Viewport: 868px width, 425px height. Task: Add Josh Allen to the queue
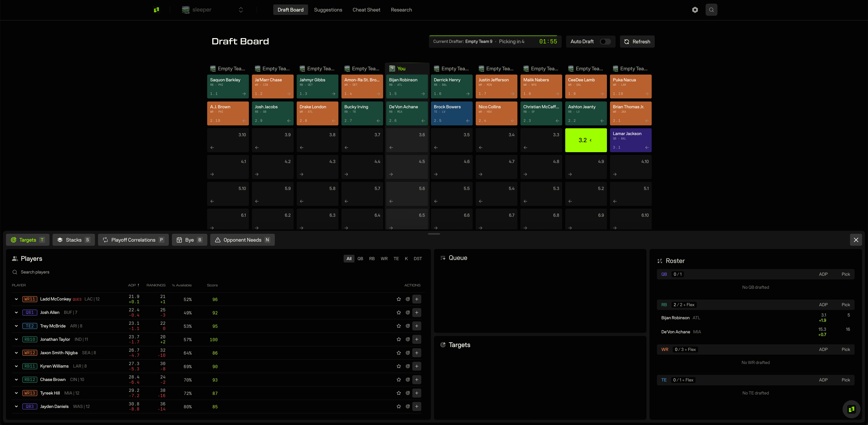pos(417,312)
